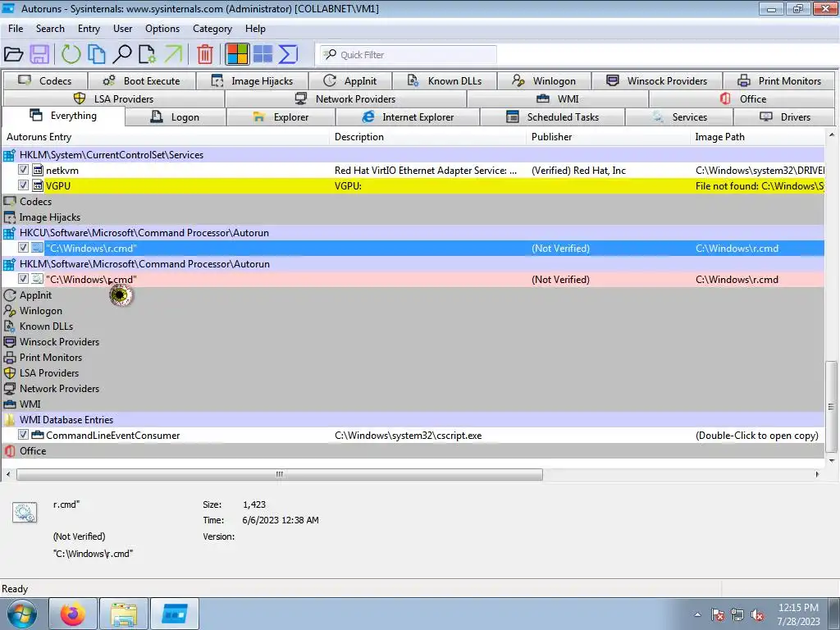Switch to the Internet Explorer tab
Screen dimensions: 840x630
click(408, 116)
